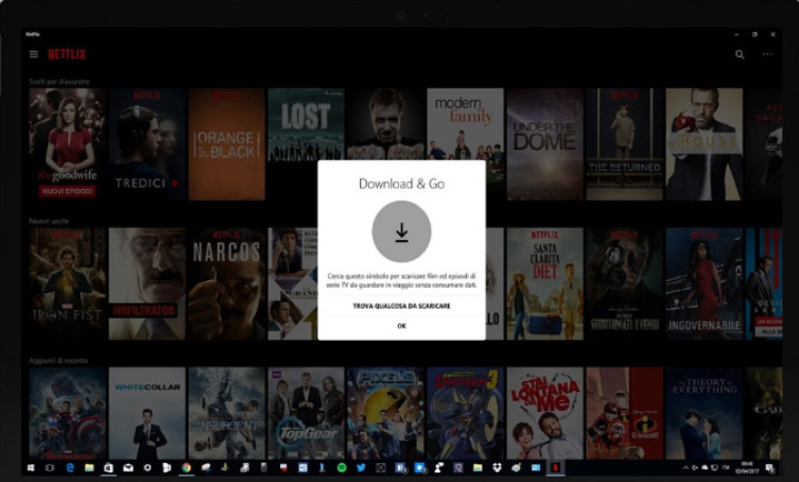Open Task View from the taskbar
This screenshot has width=799, height=482.
50,468
